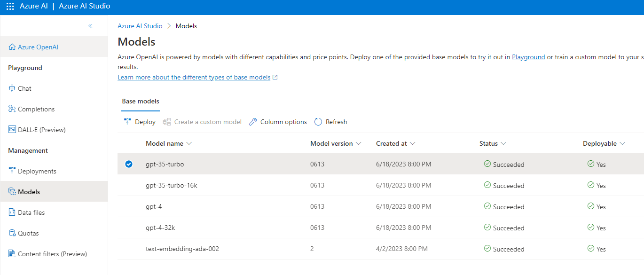Viewport: 644px width, 275px height.
Task: Open Content filters (Preview) page
Action: (x=54, y=254)
